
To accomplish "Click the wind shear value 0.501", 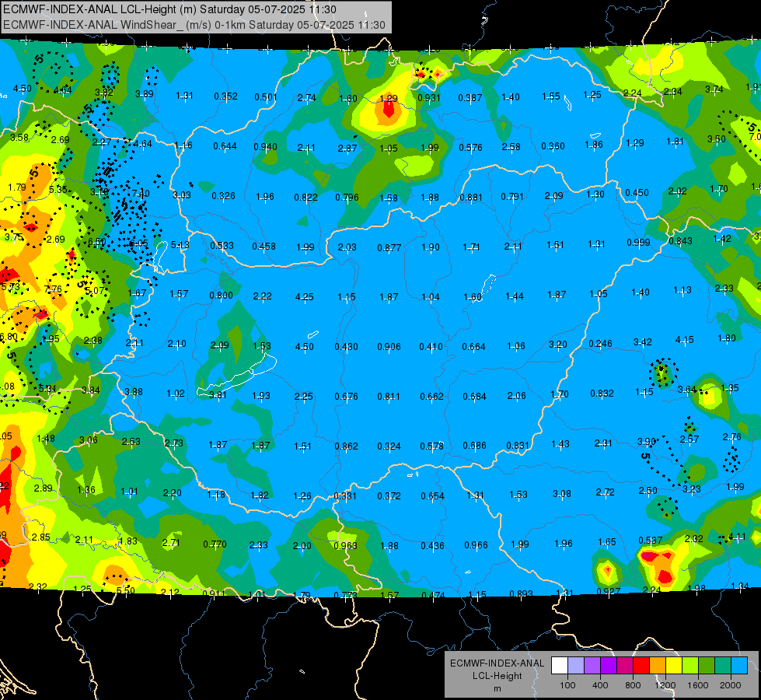I will point(266,97).
